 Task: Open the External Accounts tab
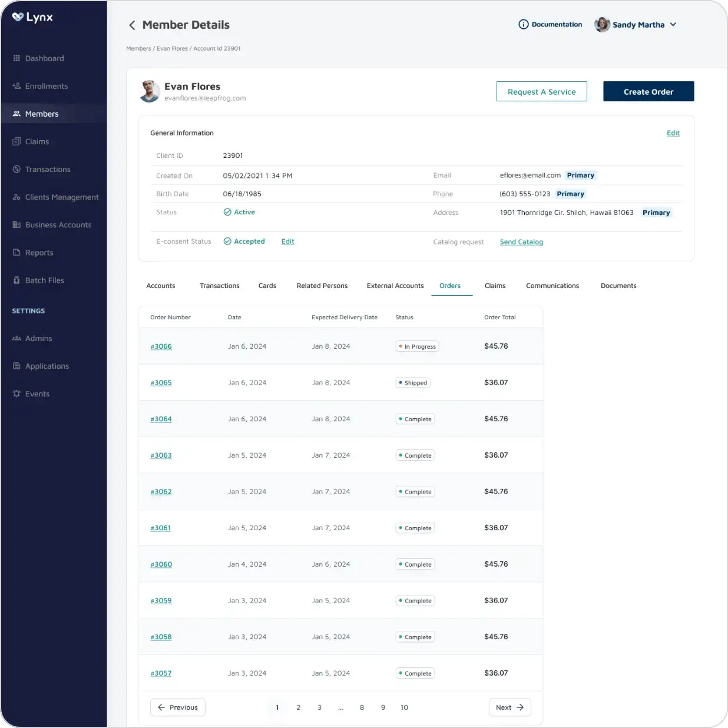tap(395, 286)
